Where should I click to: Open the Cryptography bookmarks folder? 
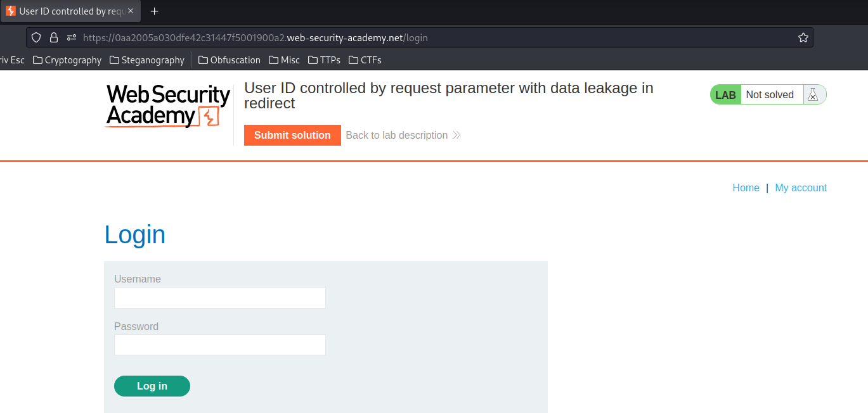click(67, 60)
